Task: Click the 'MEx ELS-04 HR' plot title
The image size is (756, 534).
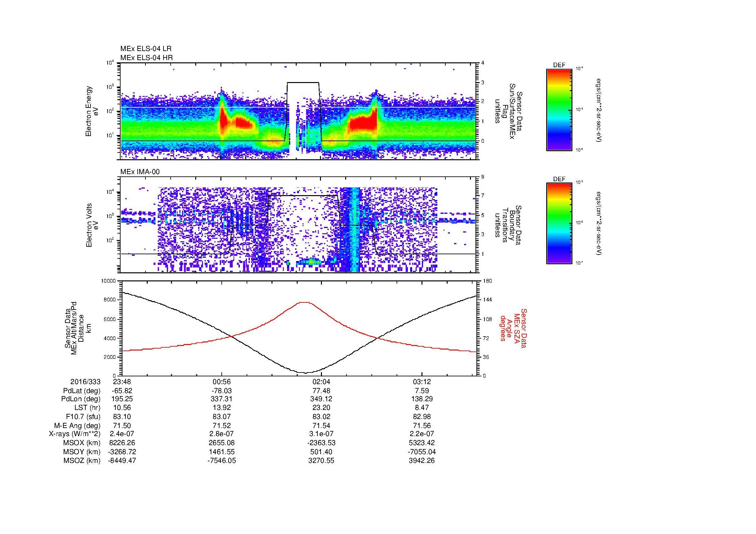Action: point(146,58)
